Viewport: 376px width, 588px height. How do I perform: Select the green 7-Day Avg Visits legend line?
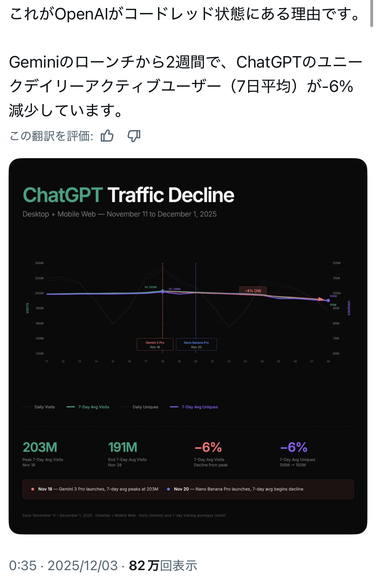pos(70,407)
